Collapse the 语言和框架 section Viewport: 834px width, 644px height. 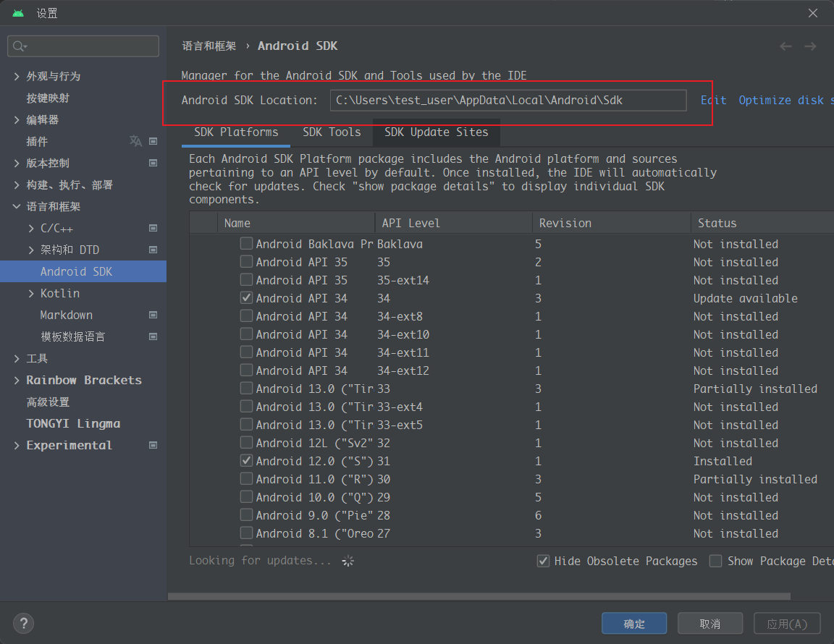[x=17, y=206]
